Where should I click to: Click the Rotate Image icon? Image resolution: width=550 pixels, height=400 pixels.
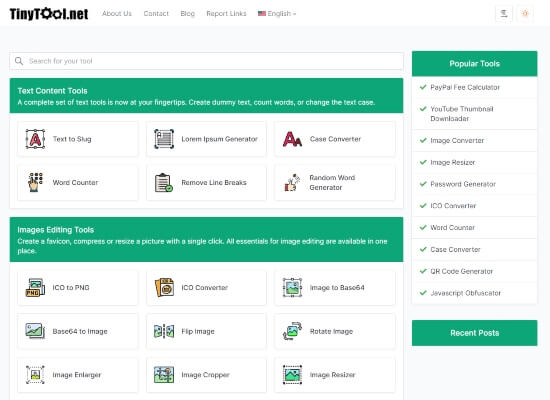[x=292, y=331]
